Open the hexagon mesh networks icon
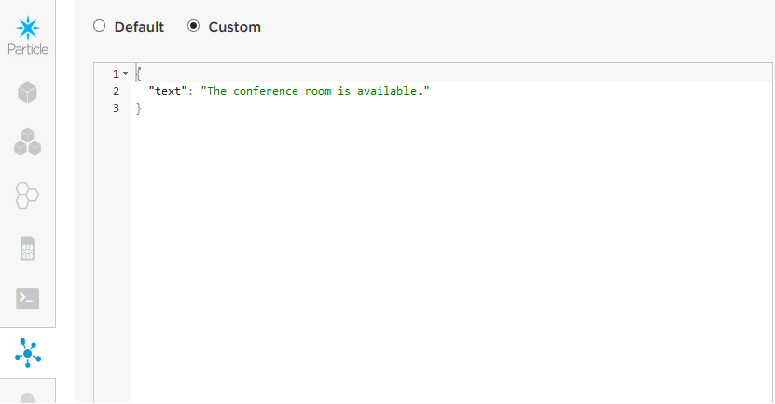The height and width of the screenshot is (404, 775). 28,195
